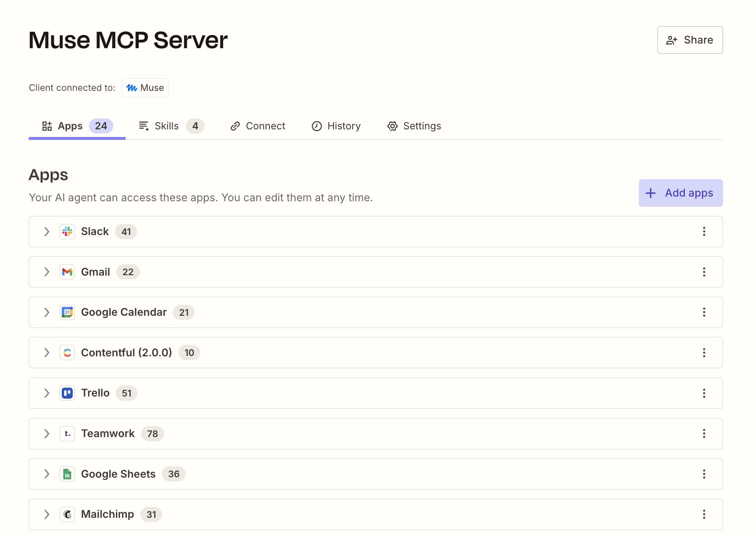Viewport: 756px width, 536px height.
Task: Open the three-dot menu for Teamwork
Action: (x=704, y=434)
